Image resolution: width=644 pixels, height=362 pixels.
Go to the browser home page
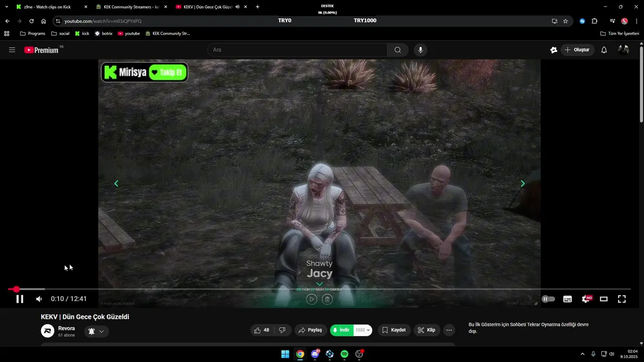(x=44, y=21)
